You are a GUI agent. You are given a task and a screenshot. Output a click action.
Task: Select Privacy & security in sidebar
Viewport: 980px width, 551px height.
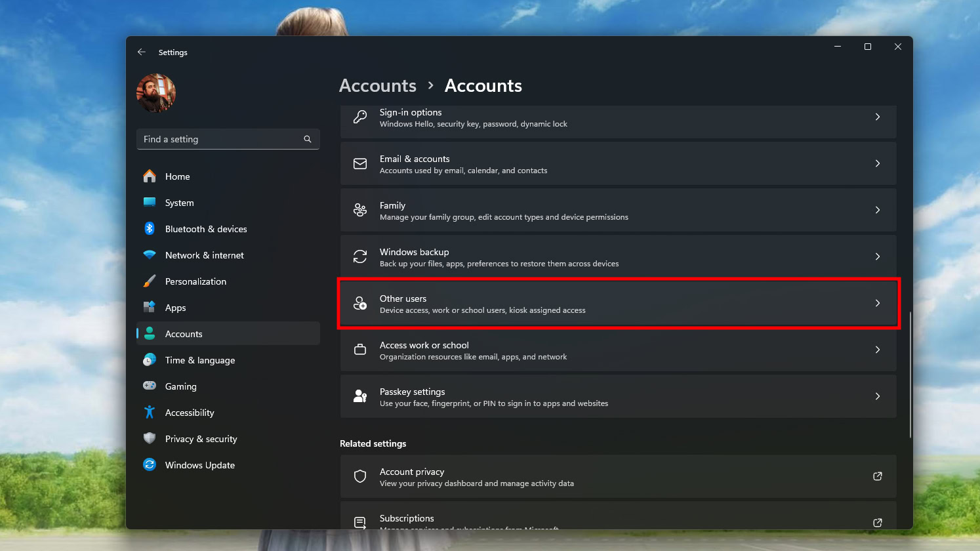click(201, 439)
